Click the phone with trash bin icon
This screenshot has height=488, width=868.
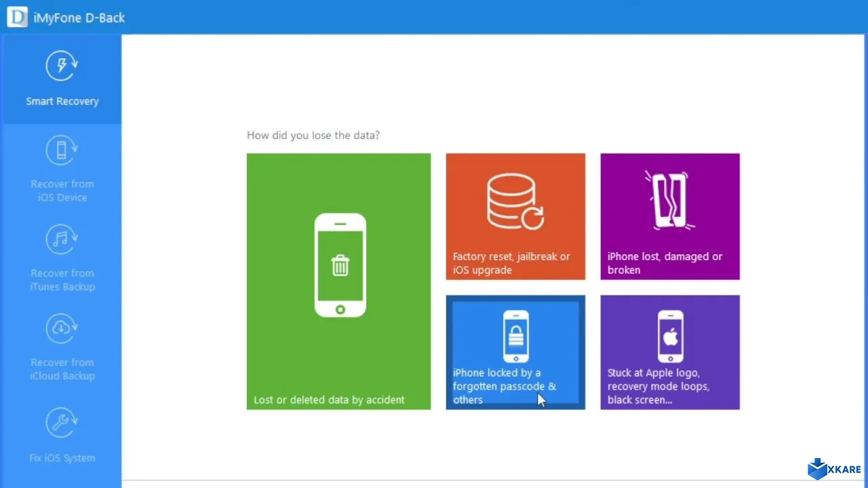click(340, 265)
